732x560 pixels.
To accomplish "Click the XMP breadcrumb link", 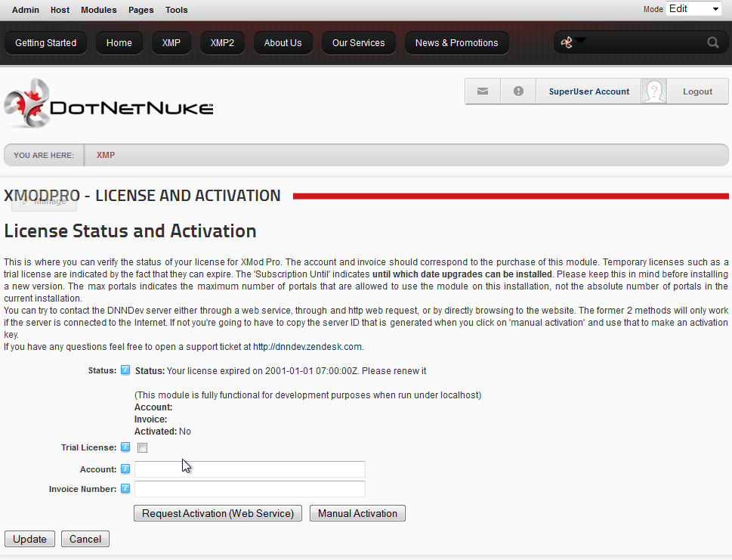I will tap(106, 155).
